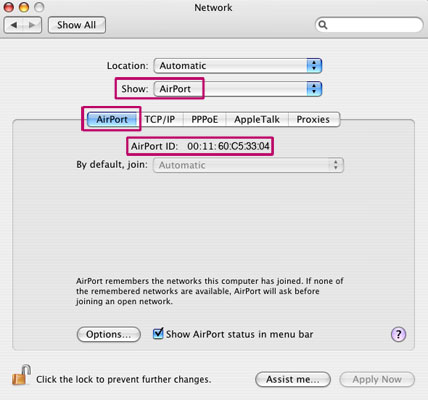428x400 pixels.
Task: Toggle Show AirPort status in menu bar
Action: (158, 333)
